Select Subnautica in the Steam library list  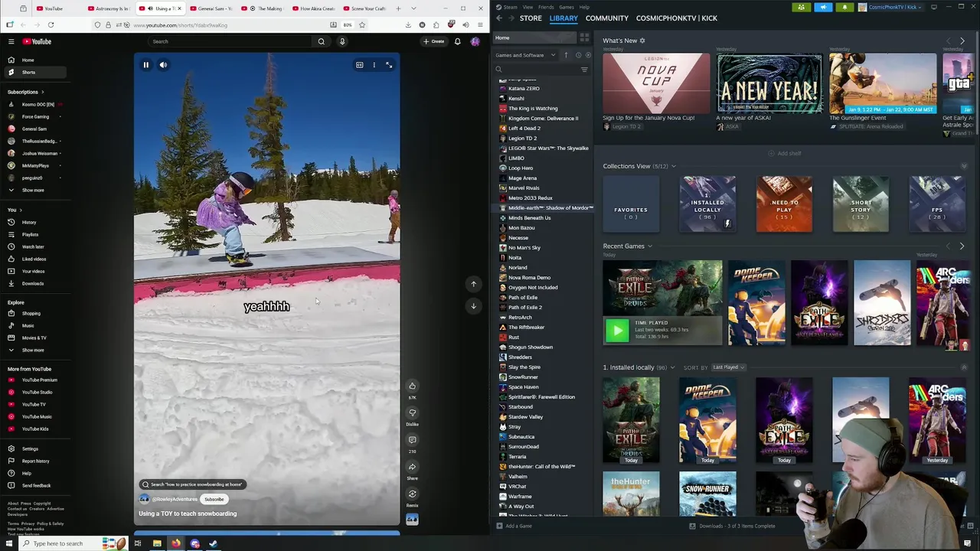pyautogui.click(x=521, y=436)
